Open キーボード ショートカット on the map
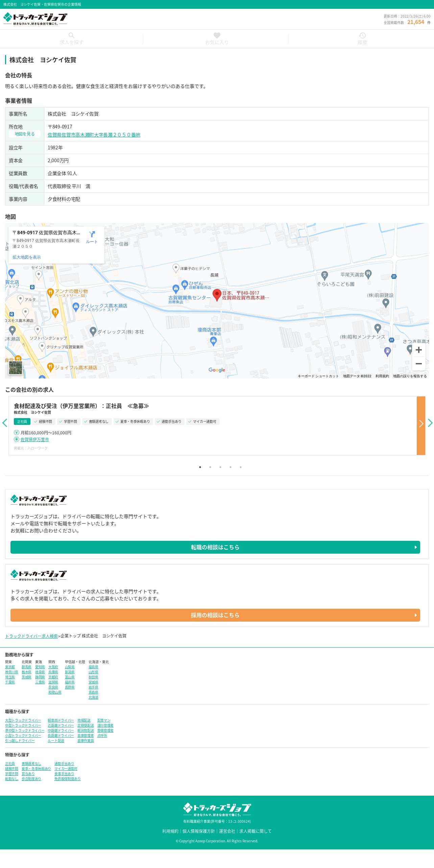 318,376
